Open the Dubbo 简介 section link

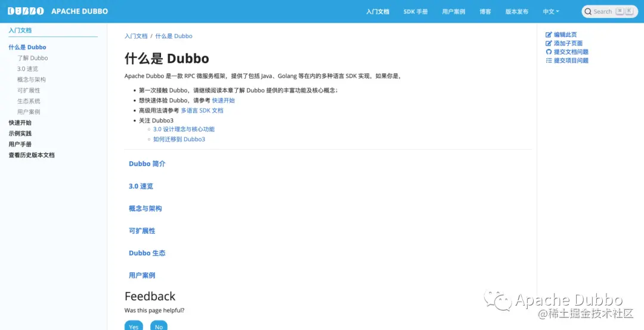[147, 164]
